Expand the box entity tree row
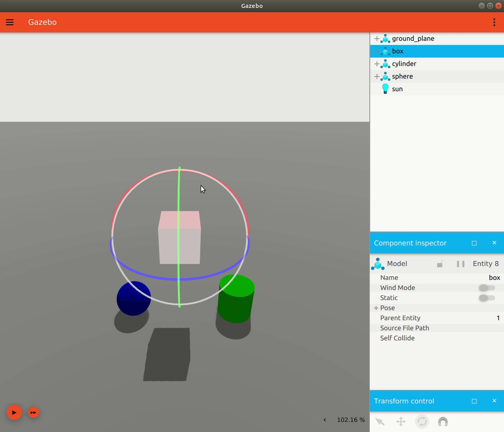Image resolution: width=504 pixels, height=432 pixels. click(x=377, y=51)
